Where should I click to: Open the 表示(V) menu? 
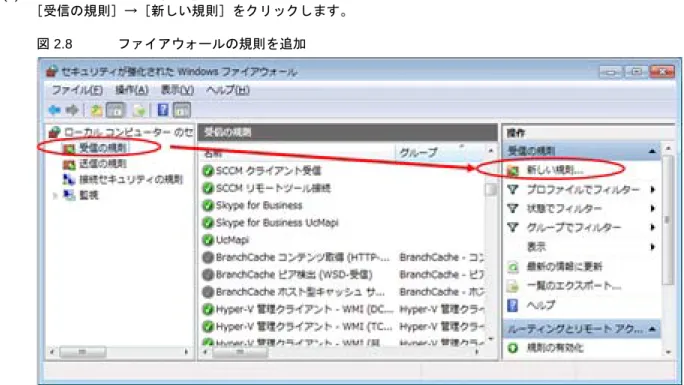click(x=177, y=90)
